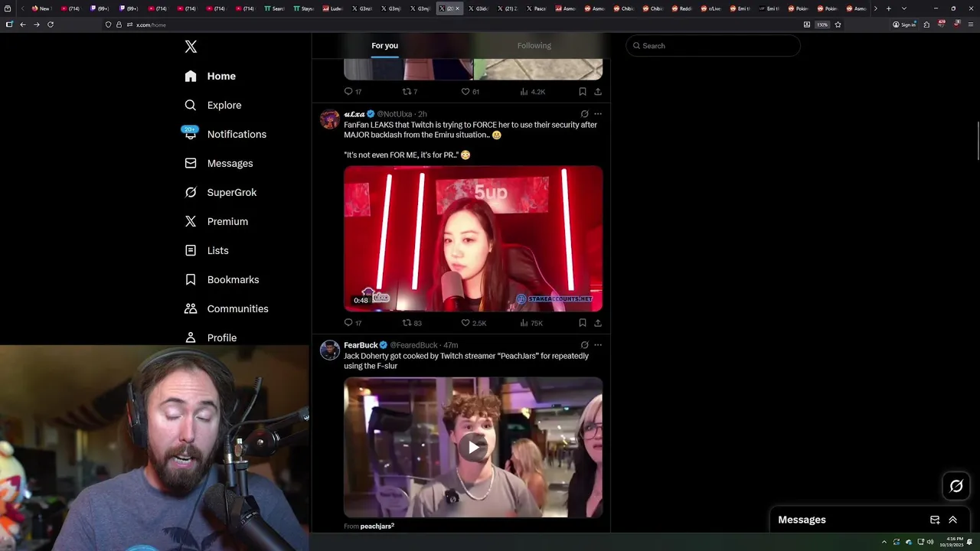
Task: Open the Explore page
Action: pyautogui.click(x=213, y=105)
